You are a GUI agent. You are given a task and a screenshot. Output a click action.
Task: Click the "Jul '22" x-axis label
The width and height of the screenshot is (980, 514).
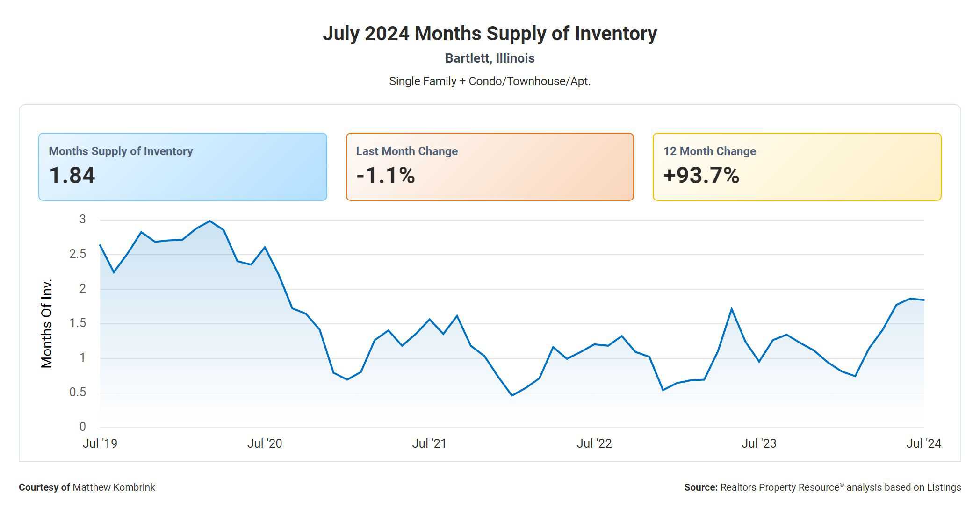coord(594,443)
